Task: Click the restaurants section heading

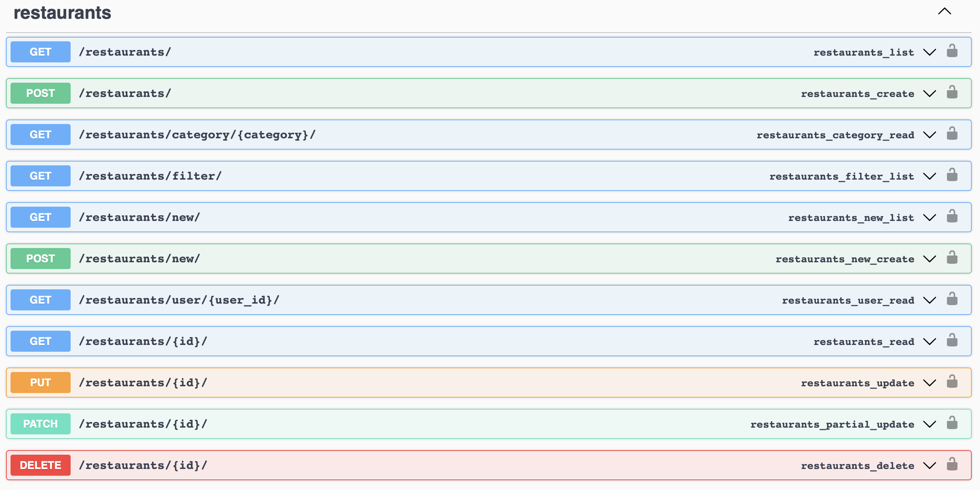Action: coord(62,13)
